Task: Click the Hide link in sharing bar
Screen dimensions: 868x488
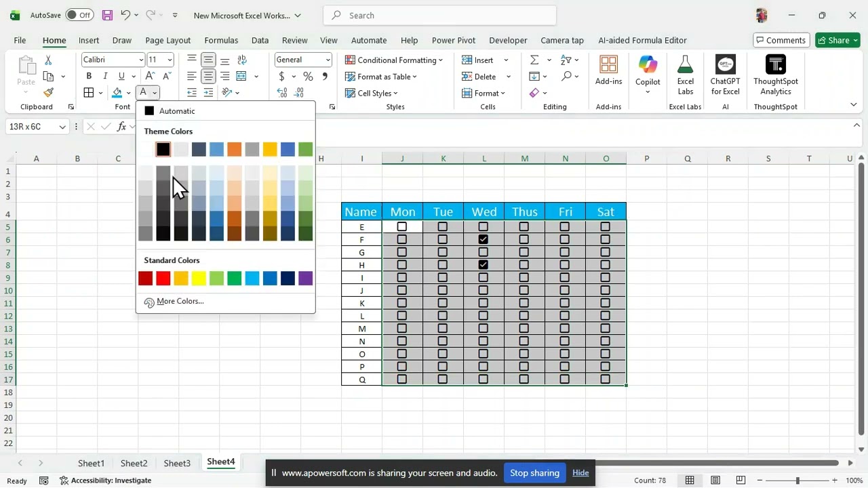Action: click(x=580, y=473)
